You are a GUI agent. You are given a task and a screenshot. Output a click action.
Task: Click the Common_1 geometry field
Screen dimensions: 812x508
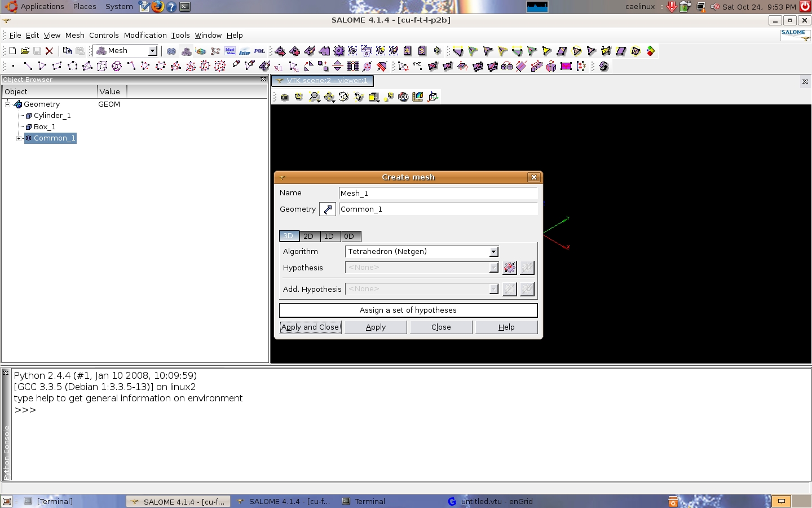[x=438, y=209]
